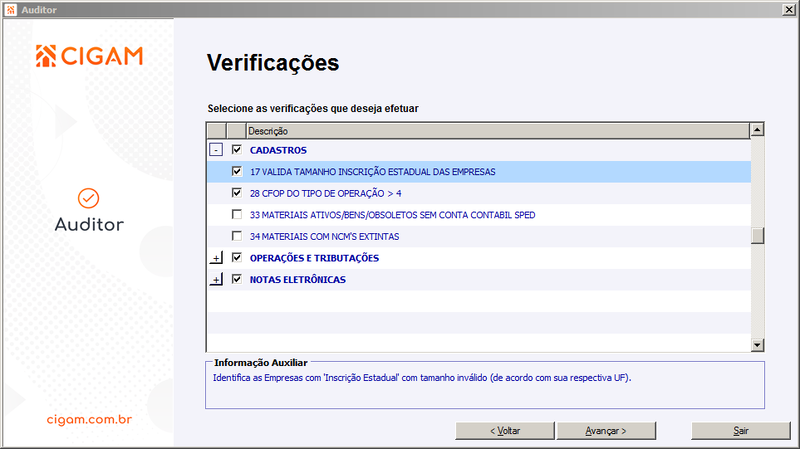800x449 pixels.
Task: Check item 34 MATERIAIS COM NCM'S EXTINTAS
Action: click(237, 236)
